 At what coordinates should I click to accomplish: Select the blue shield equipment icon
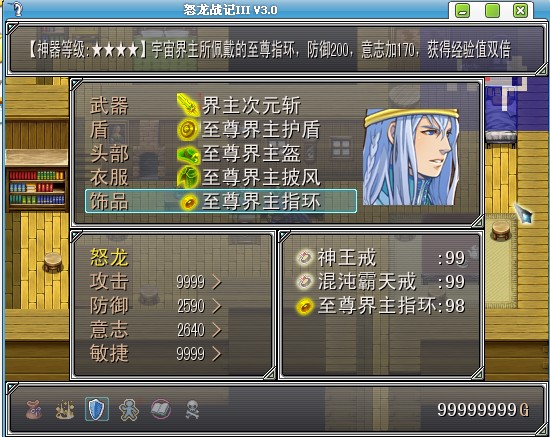click(96, 409)
